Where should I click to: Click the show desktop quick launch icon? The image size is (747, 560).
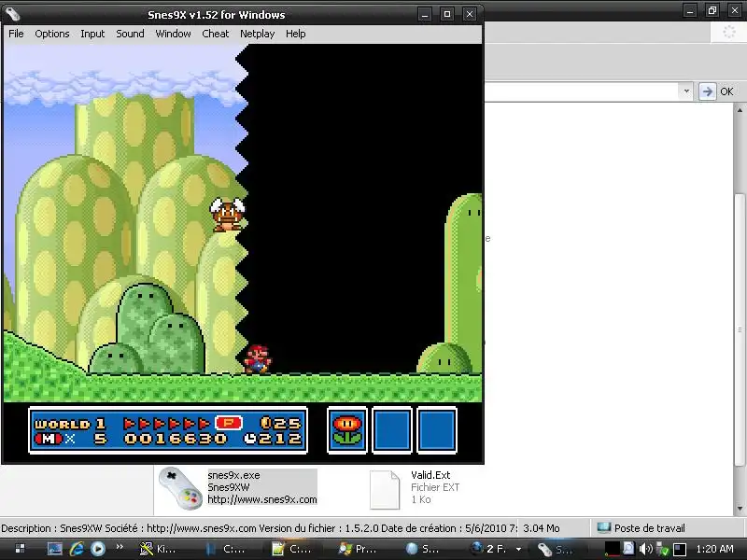(55, 549)
